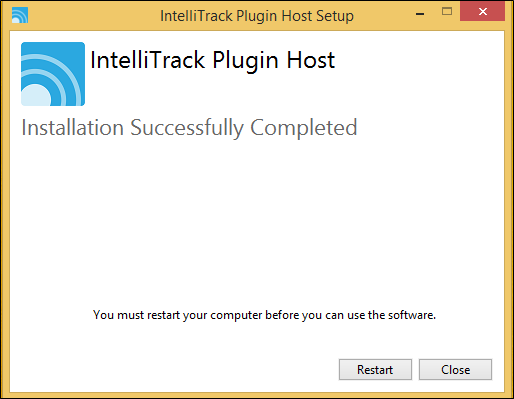Dismiss the installer without restarting using Close
The width and height of the screenshot is (514, 399).
[x=455, y=369]
